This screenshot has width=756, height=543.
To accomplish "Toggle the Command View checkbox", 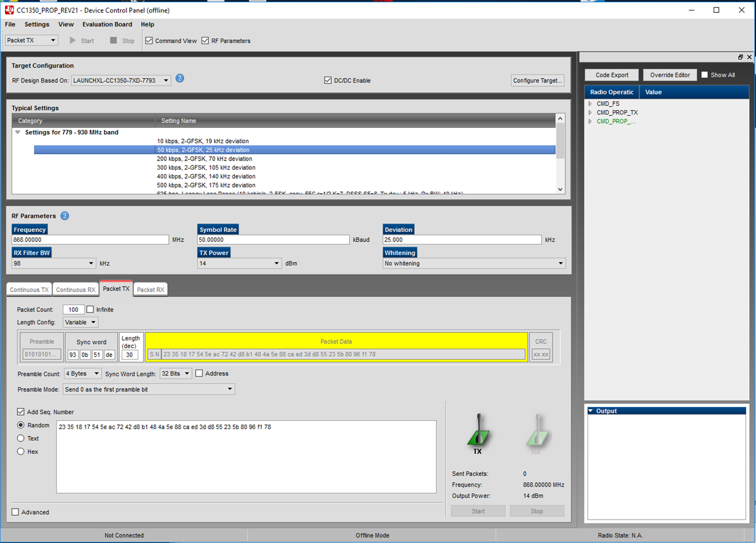I will point(149,41).
